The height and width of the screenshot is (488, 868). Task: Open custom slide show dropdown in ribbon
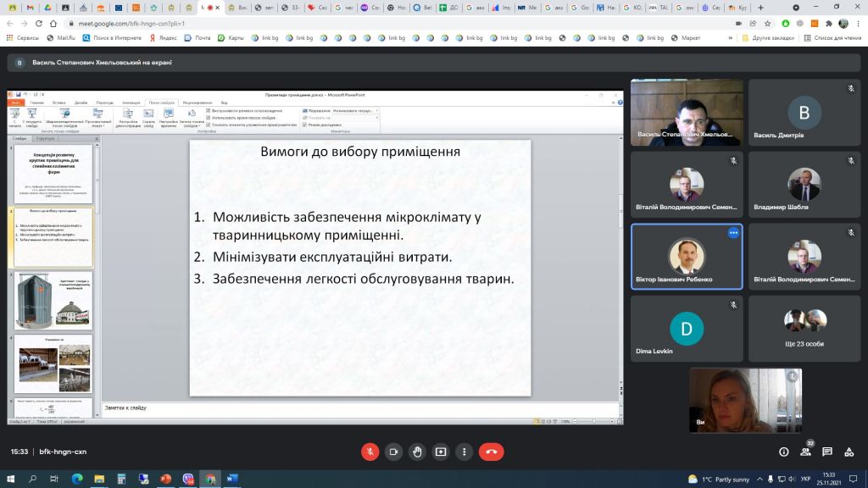point(98,118)
